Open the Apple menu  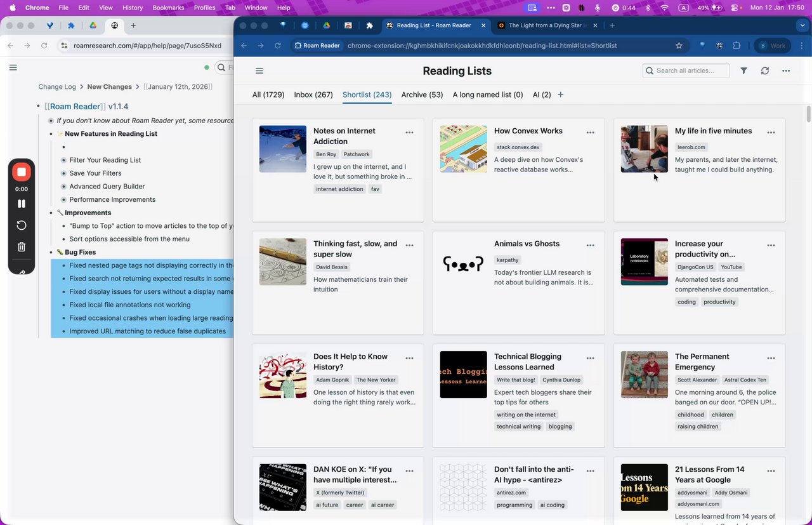click(13, 8)
